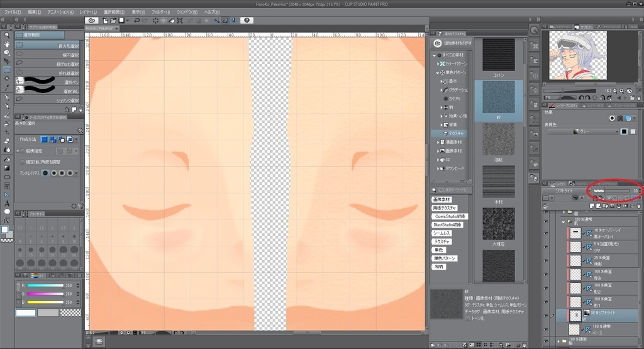Image resolution: width=644 pixels, height=349 pixels.
Task: Click the 単色パターン tag button
Action: tap(445, 258)
